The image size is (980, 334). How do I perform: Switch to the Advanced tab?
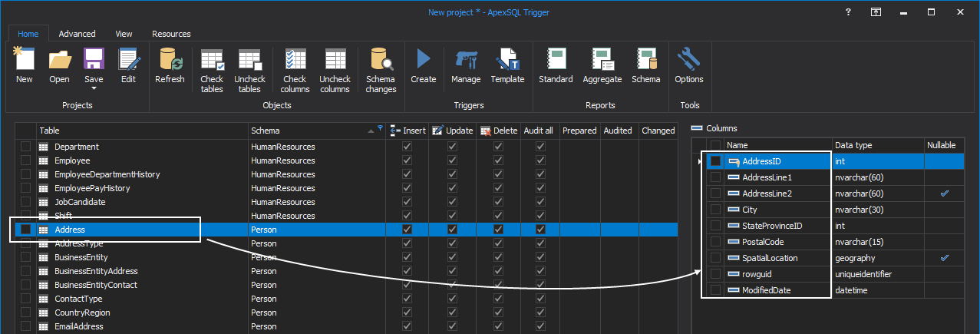pos(77,34)
